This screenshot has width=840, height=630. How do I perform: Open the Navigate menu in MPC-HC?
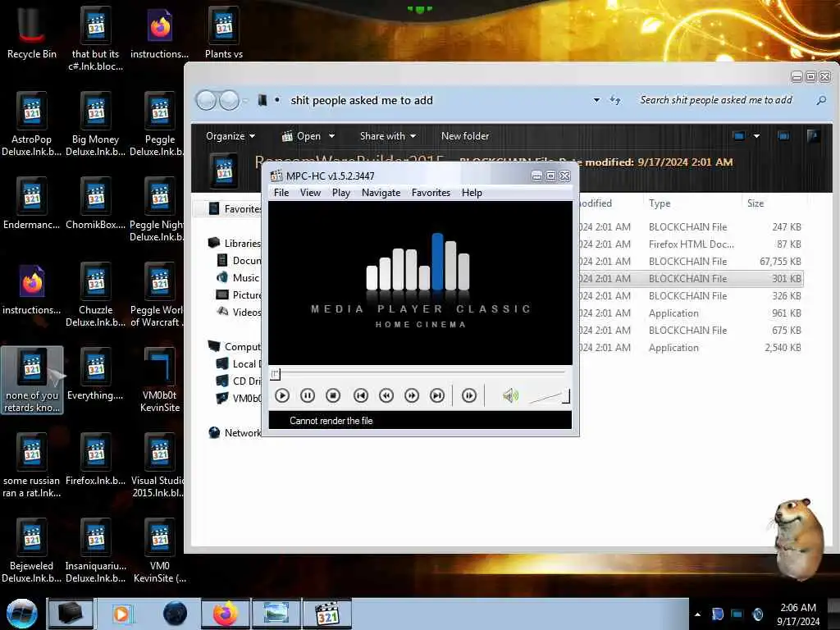(x=381, y=192)
